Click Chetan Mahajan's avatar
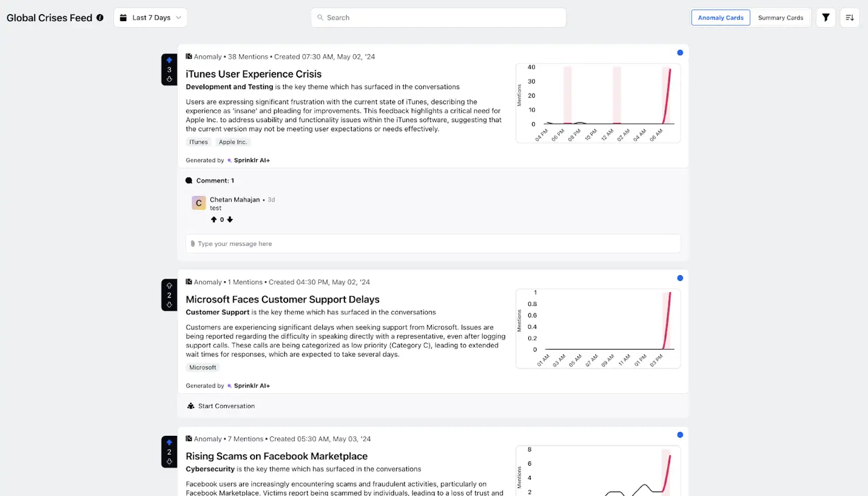Image resolution: width=868 pixels, height=496 pixels. pos(198,203)
